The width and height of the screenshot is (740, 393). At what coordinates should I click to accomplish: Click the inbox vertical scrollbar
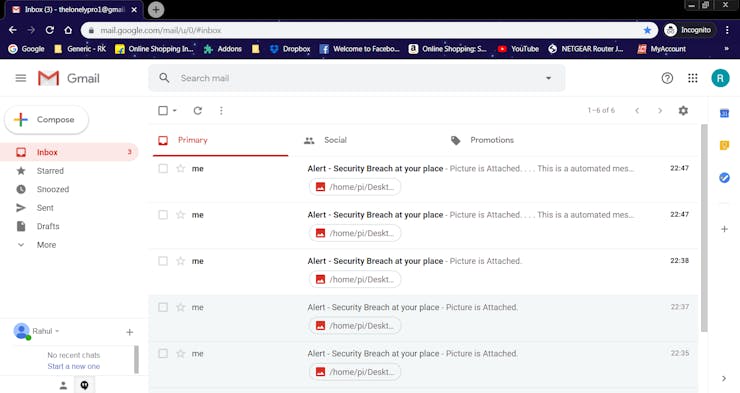(704, 228)
